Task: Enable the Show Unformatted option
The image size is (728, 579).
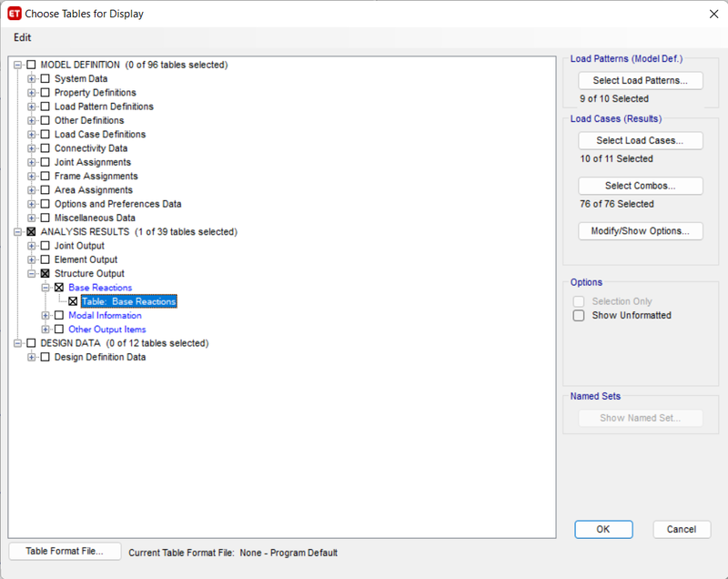Action: click(579, 315)
